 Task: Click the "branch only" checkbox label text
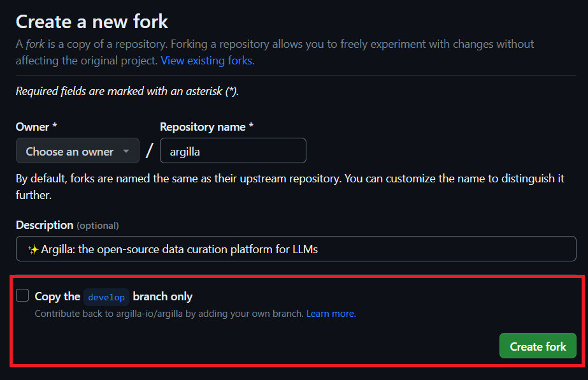pos(162,296)
